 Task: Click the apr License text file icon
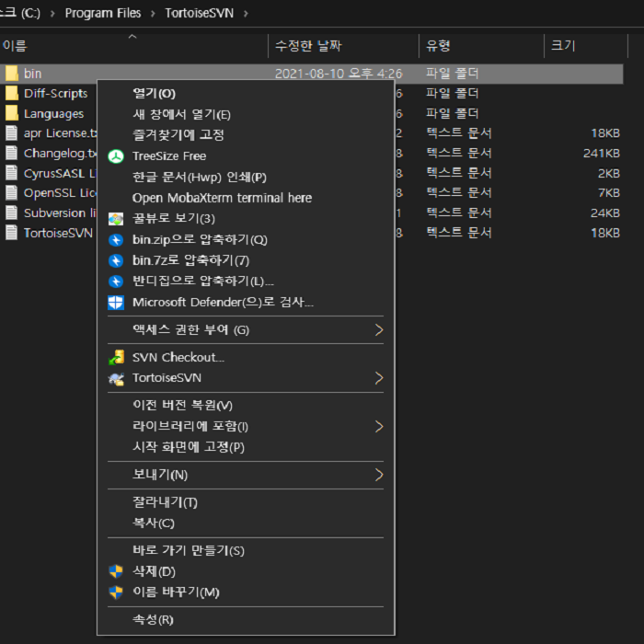11,133
